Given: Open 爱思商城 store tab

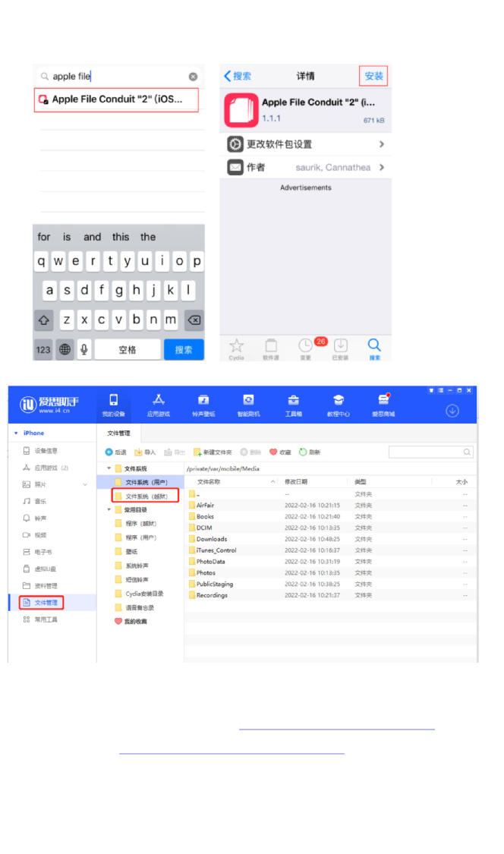Looking at the screenshot, I should click(383, 405).
